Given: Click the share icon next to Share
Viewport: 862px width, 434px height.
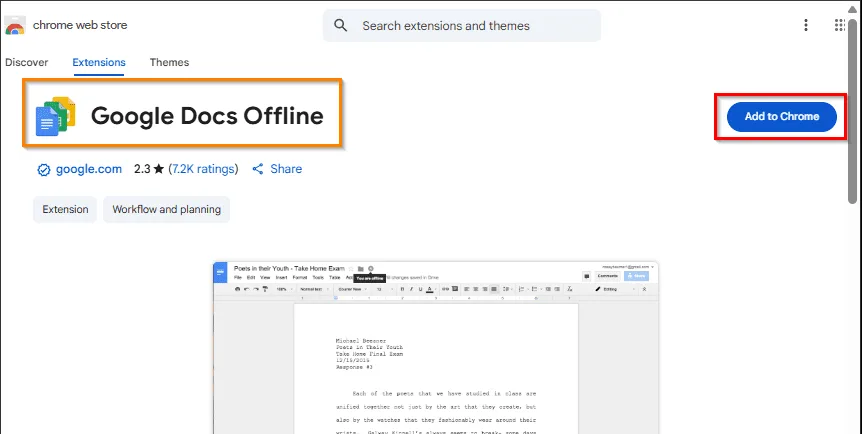Looking at the screenshot, I should 258,169.
